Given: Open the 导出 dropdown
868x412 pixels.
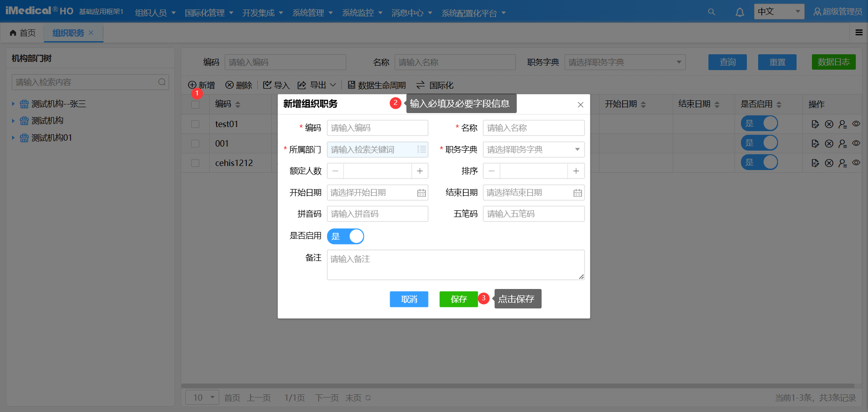Looking at the screenshot, I should pos(317,85).
